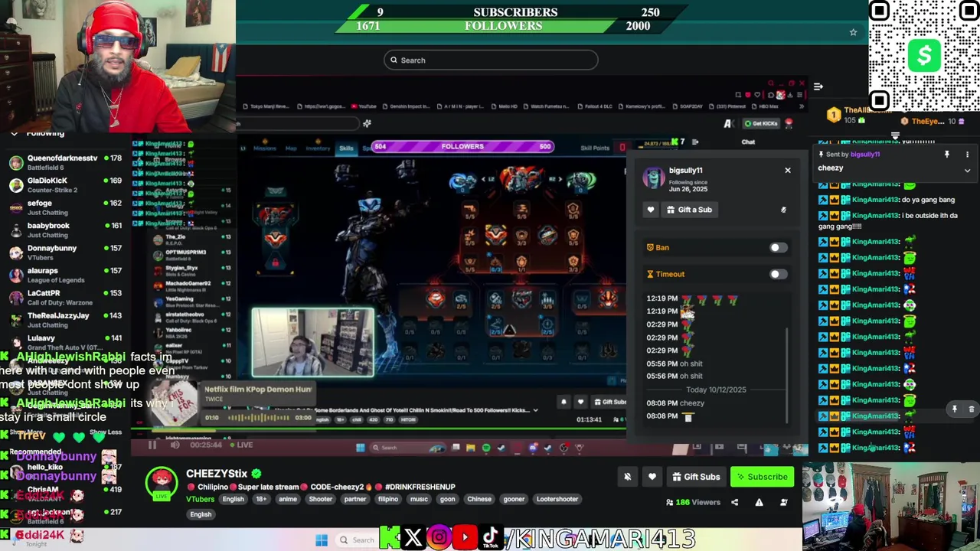
Task: Click the '08:08 PM cheezy' message entry
Action: click(x=675, y=403)
